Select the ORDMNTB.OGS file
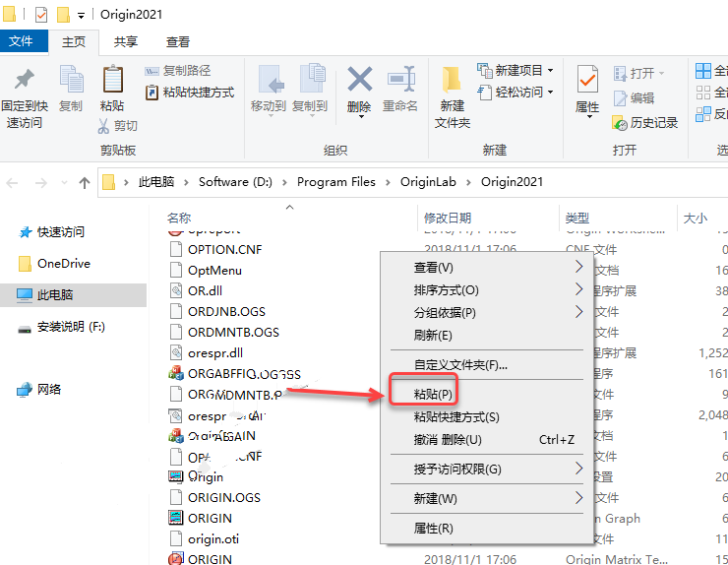 coord(224,333)
